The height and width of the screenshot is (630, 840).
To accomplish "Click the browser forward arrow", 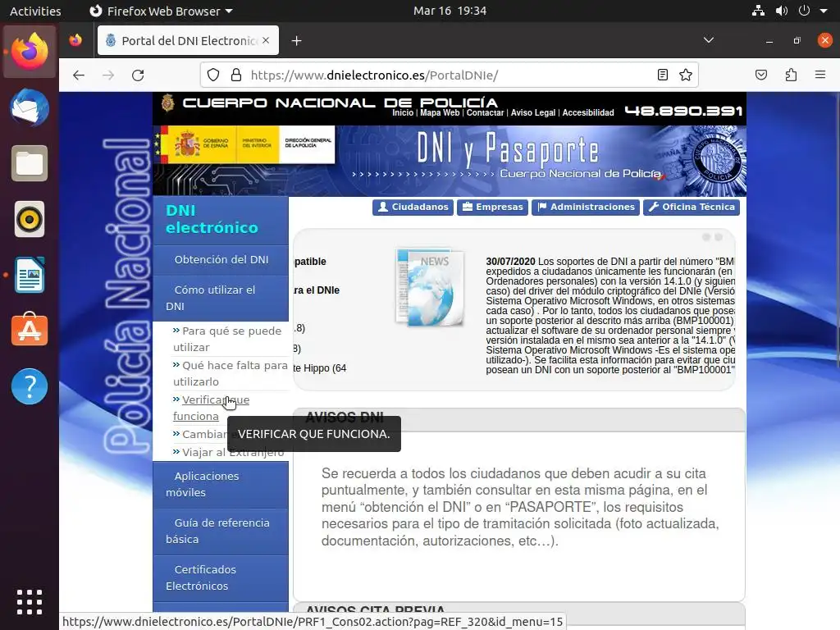I will [108, 75].
